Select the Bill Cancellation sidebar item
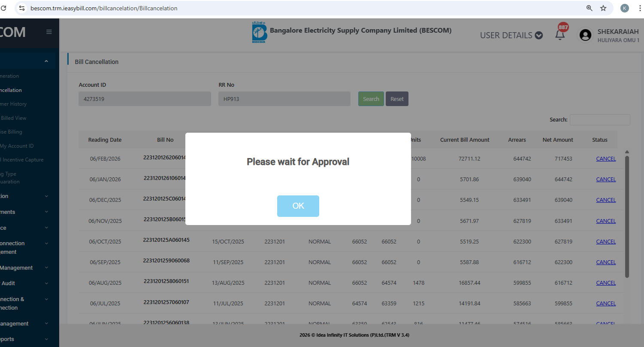 pos(11,90)
